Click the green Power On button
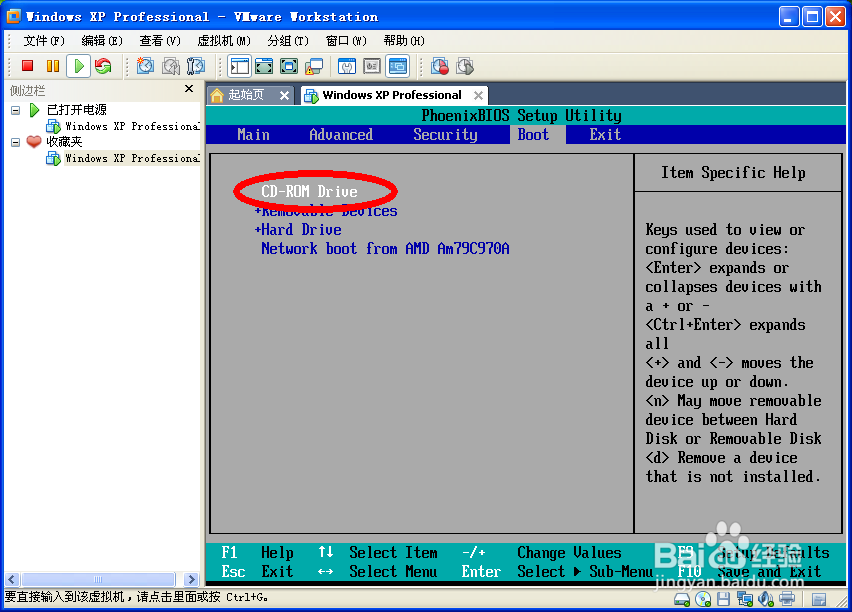The width and height of the screenshot is (852, 612). (x=79, y=66)
